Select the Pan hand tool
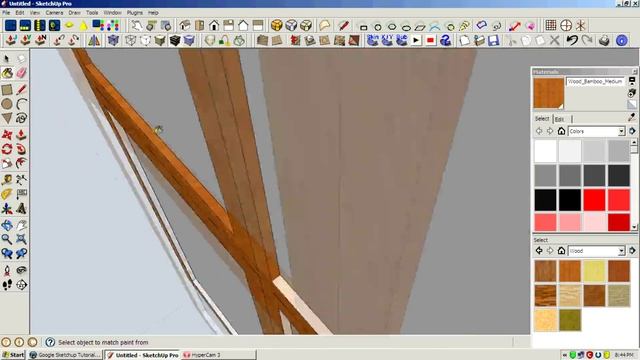The height and width of the screenshot is (360, 640). click(x=21, y=224)
